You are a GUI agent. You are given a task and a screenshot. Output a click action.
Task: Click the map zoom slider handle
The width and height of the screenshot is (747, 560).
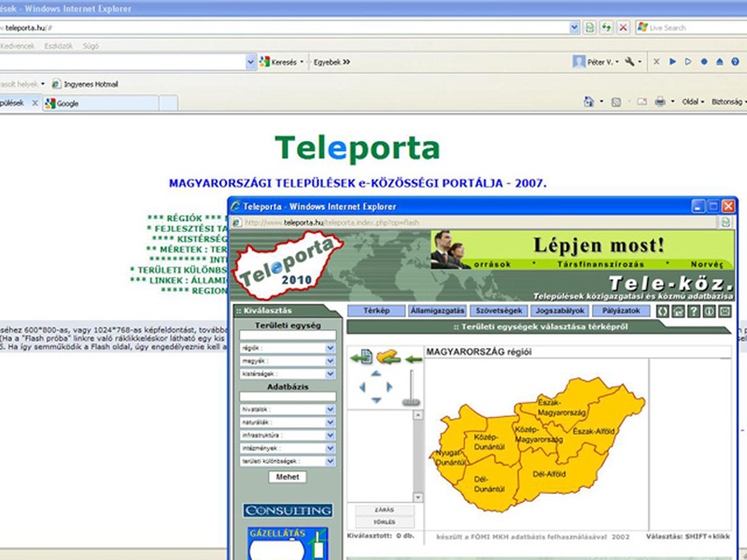pos(411,402)
